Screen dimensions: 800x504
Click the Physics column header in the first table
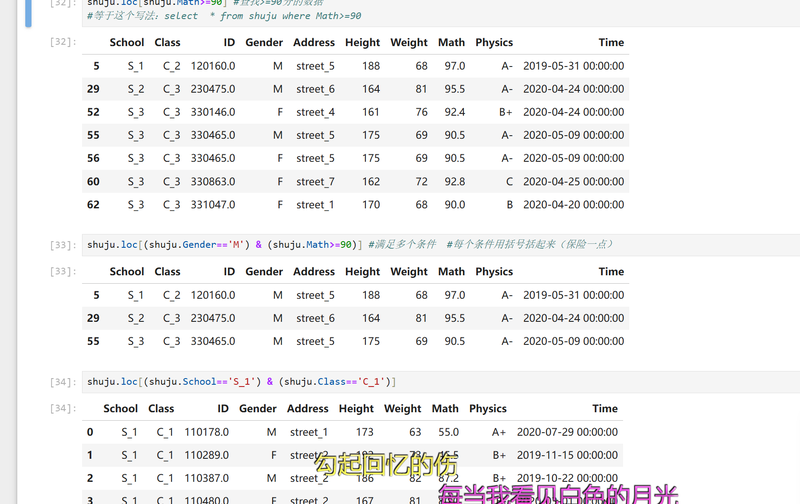tap(493, 43)
